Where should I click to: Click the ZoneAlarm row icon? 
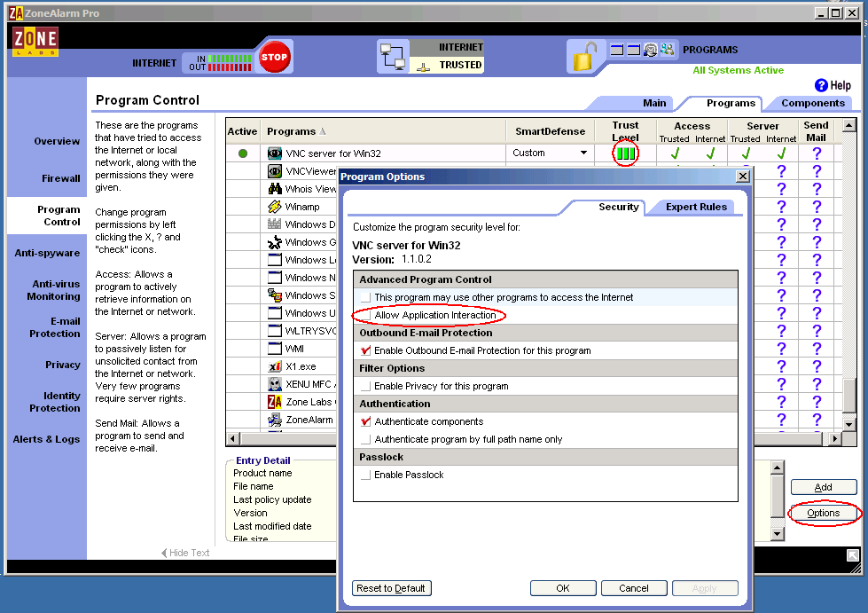pyautogui.click(x=275, y=420)
